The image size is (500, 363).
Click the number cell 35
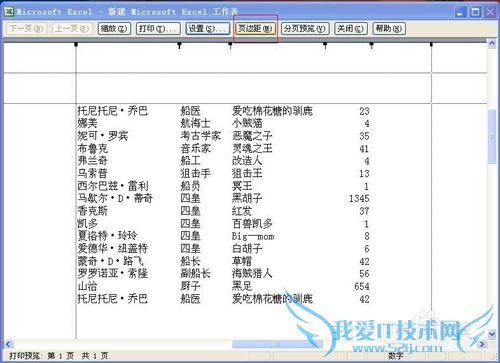coord(364,136)
